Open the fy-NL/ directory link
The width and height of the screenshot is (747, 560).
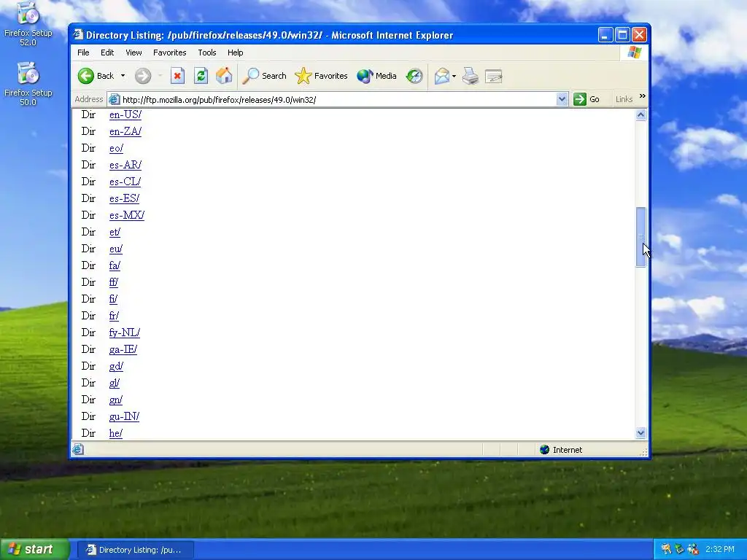tap(124, 332)
